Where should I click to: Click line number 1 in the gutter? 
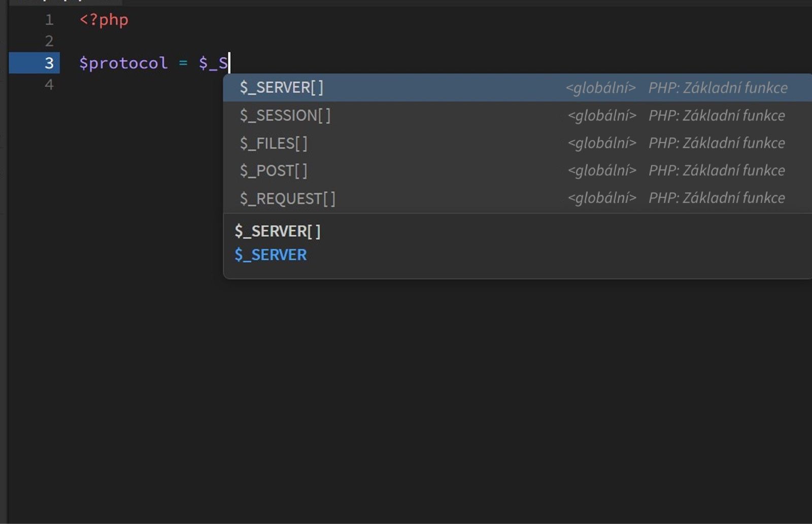[x=49, y=20]
